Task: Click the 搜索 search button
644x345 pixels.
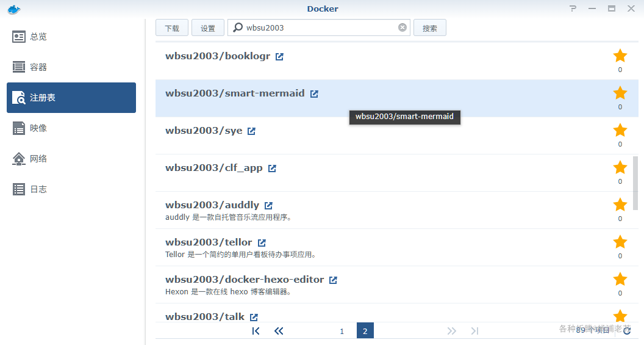Action: pos(429,27)
